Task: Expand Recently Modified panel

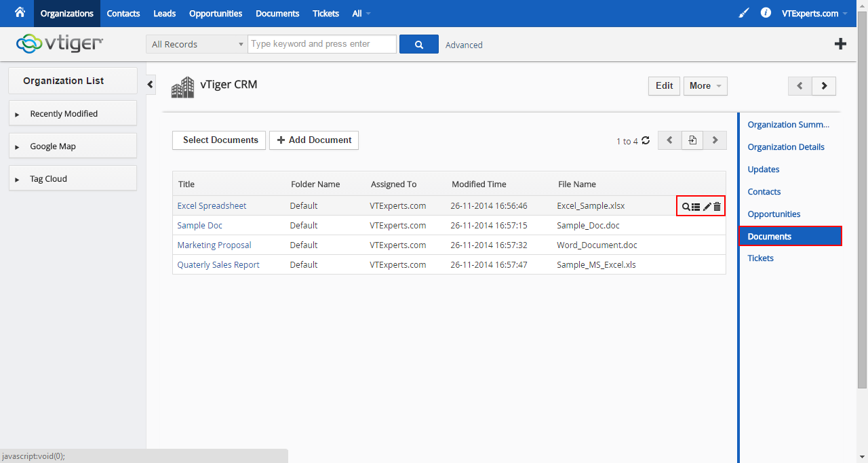Action: click(73, 113)
